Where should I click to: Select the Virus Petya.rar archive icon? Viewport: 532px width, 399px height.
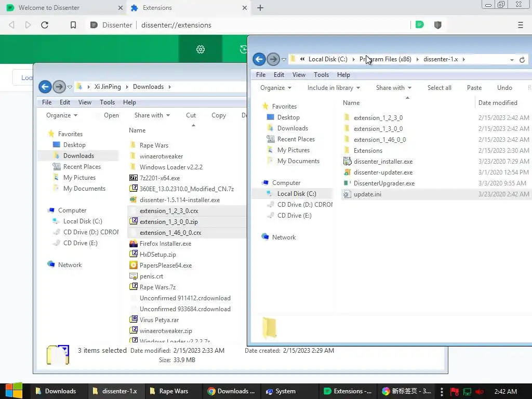pos(134,320)
